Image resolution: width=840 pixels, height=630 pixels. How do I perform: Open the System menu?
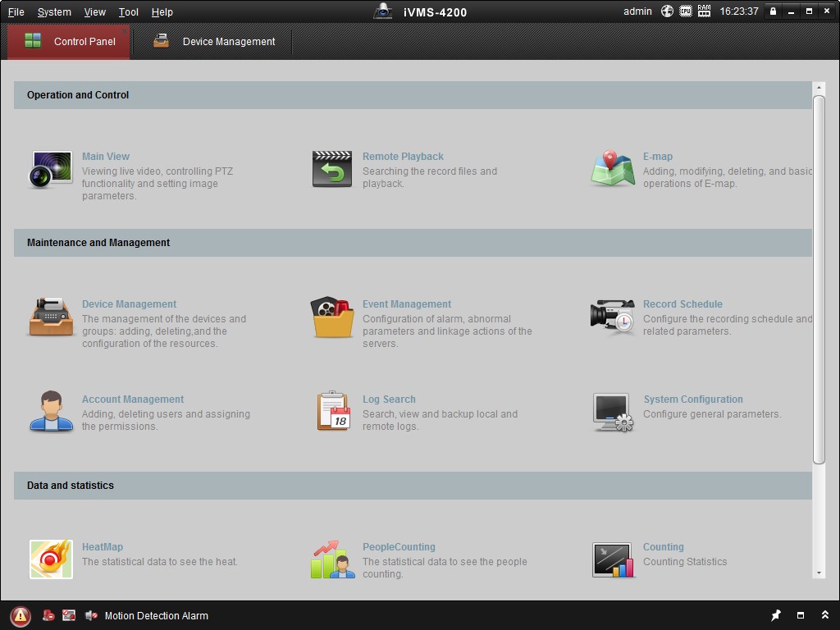click(x=54, y=11)
